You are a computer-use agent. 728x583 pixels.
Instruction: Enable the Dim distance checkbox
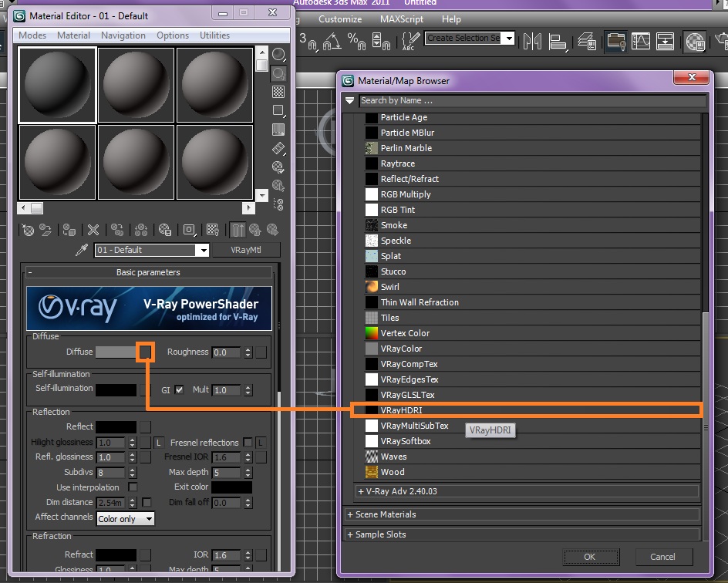147,502
